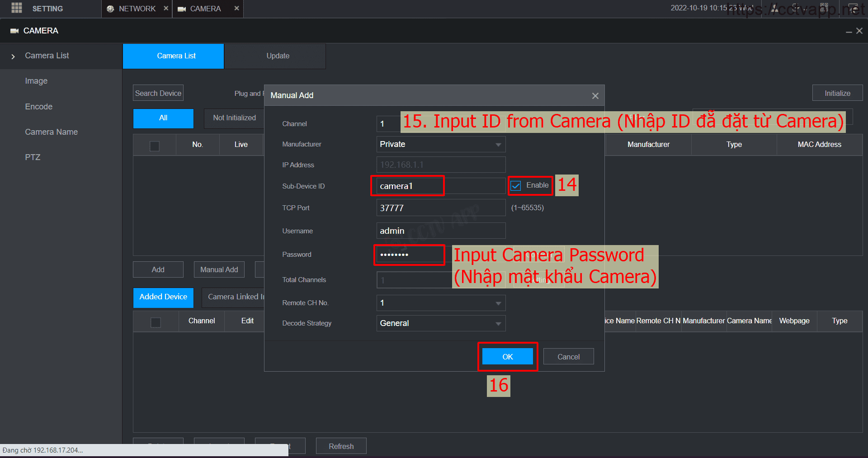Open the SETTING grid menu icon
This screenshot has width=868, height=458.
point(17,8)
